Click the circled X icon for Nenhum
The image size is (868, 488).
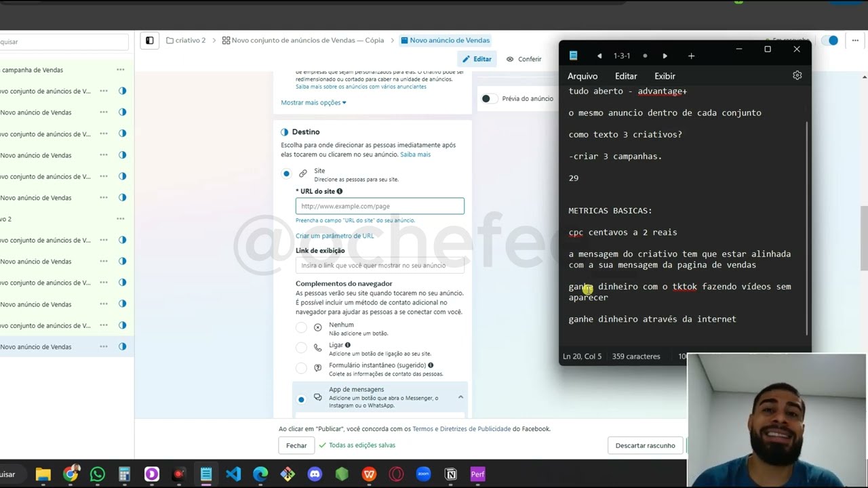317,327
